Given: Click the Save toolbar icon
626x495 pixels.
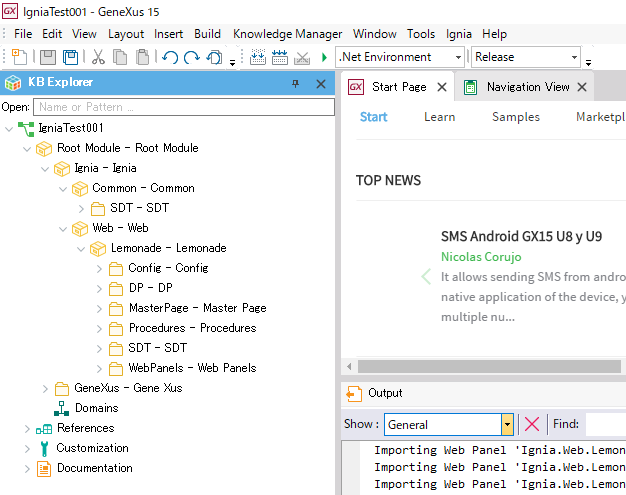Looking at the screenshot, I should coord(48,57).
